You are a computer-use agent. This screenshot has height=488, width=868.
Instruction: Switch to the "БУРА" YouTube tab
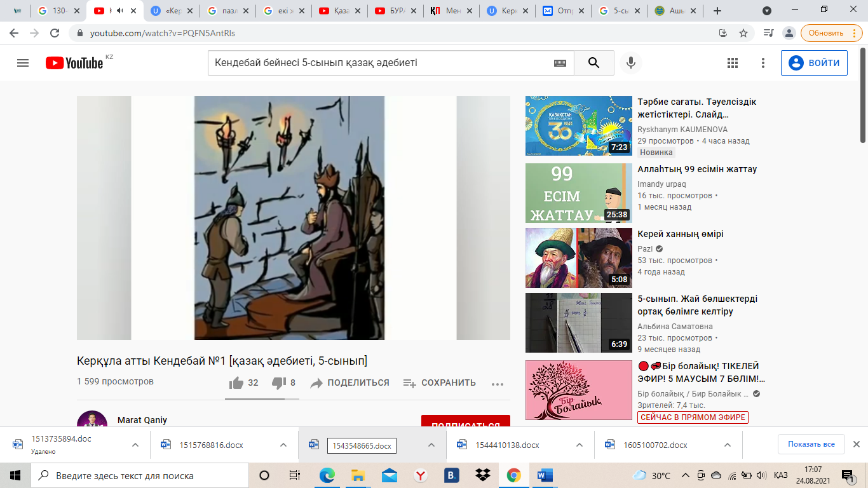(396, 11)
